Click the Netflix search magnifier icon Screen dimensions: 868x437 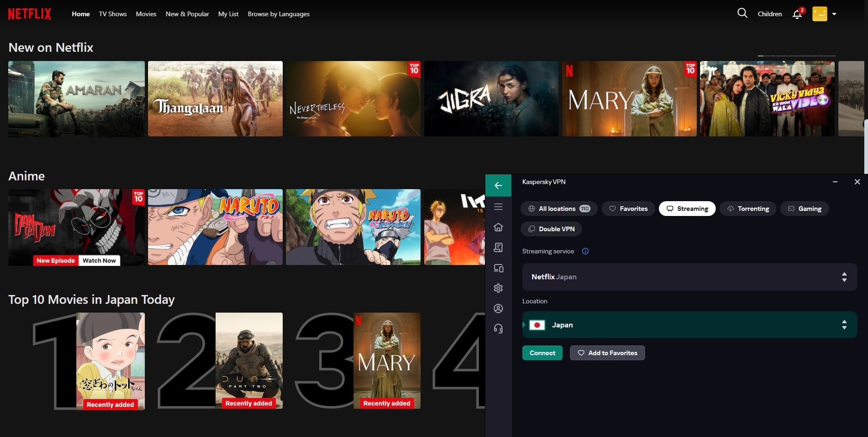(x=742, y=13)
